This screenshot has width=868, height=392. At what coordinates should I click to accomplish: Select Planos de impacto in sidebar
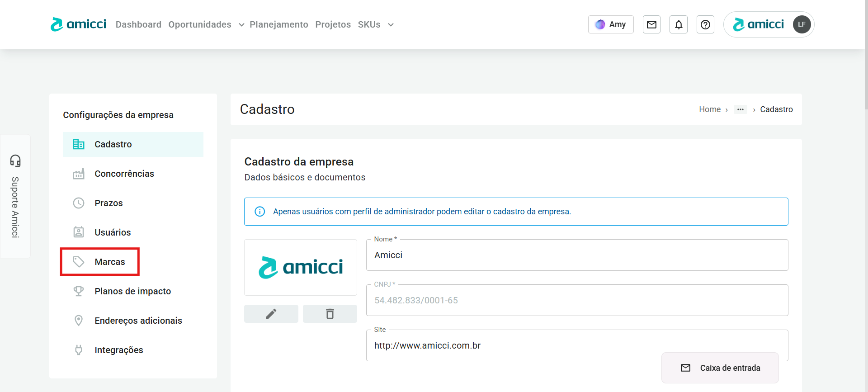click(132, 291)
